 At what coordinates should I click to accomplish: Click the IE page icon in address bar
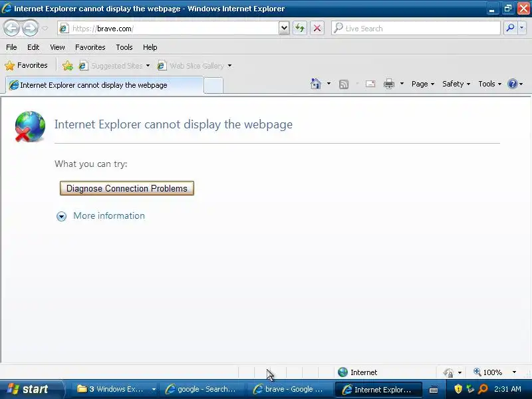[64, 29]
